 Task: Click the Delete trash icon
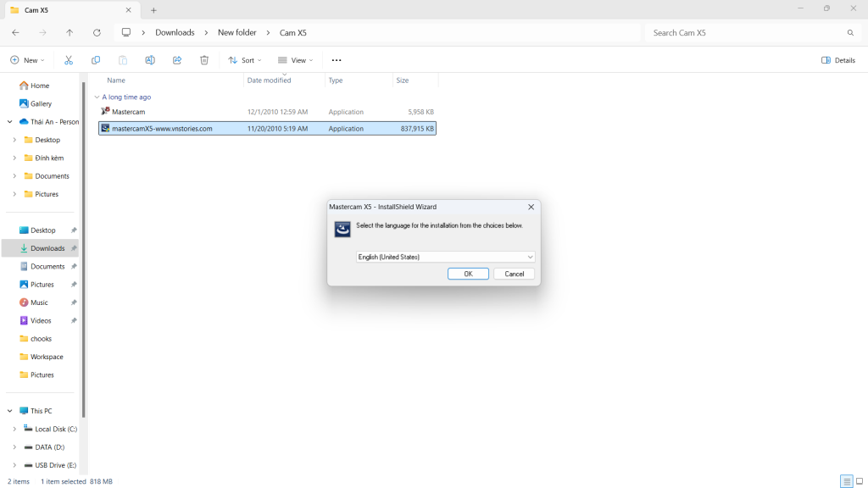(x=204, y=60)
